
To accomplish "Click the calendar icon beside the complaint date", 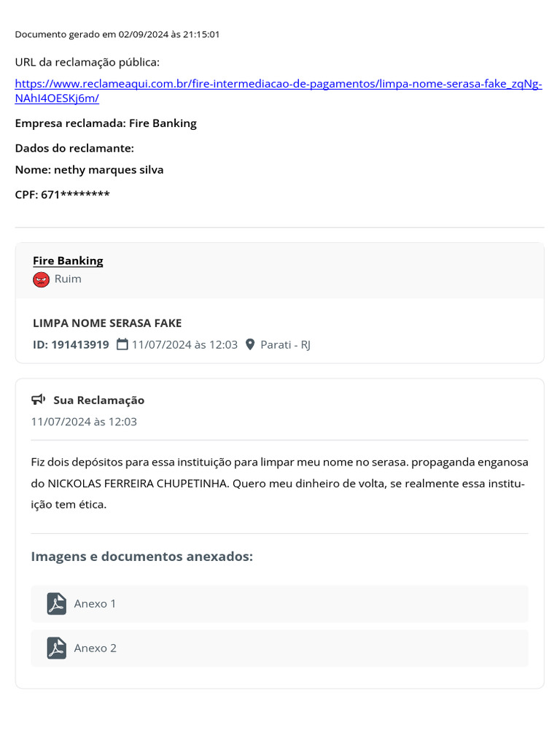I will (x=122, y=344).
